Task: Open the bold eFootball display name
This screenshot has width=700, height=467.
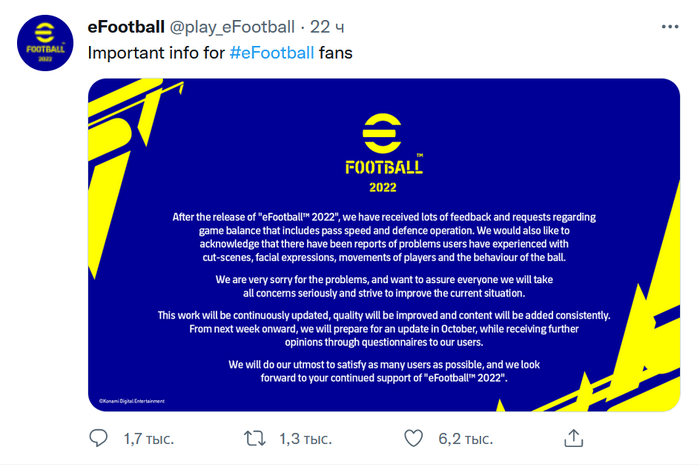Action: (x=126, y=26)
